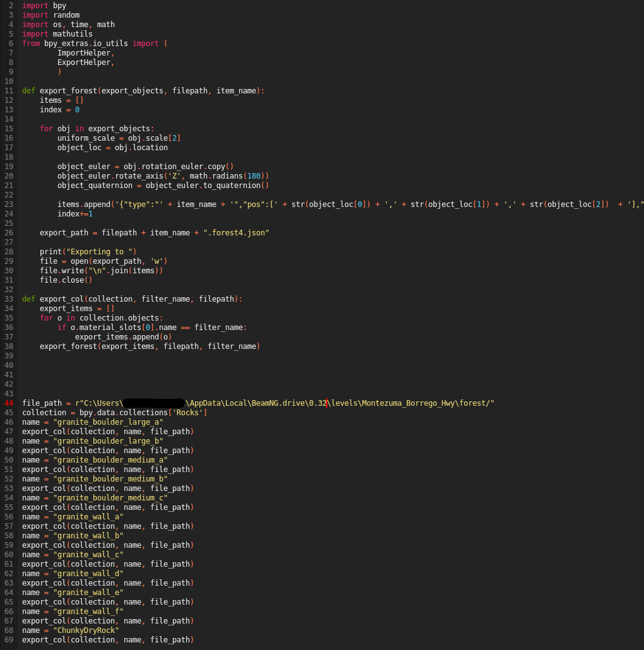Viewport: 644px width, 650px height.
Task: Click the "granite_wall_f" string
Action: [88, 611]
